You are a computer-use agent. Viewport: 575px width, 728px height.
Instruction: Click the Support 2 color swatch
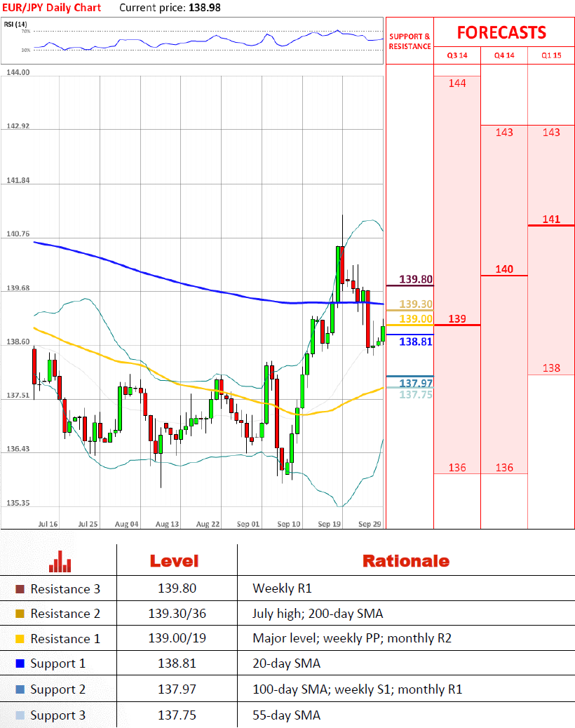[x=20, y=689]
